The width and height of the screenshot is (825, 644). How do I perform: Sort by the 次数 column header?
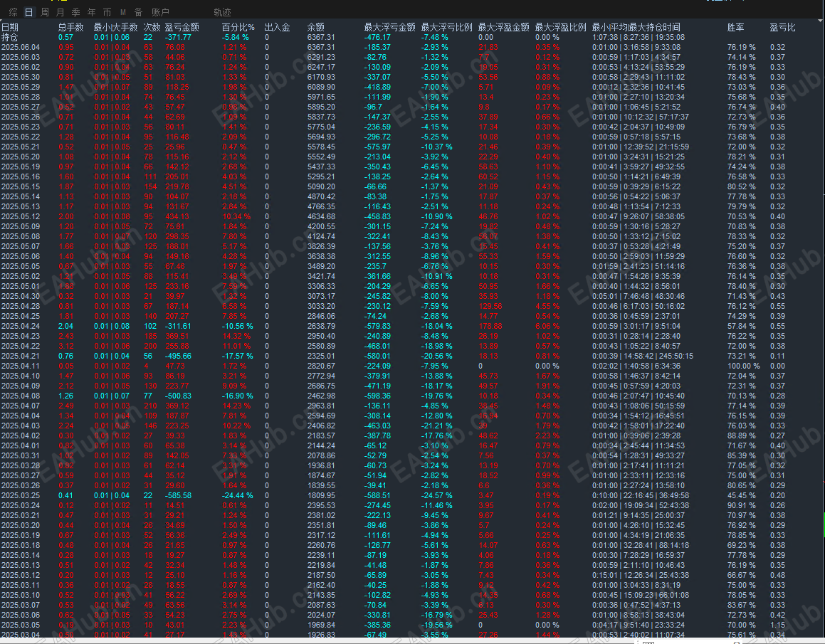[x=152, y=27]
